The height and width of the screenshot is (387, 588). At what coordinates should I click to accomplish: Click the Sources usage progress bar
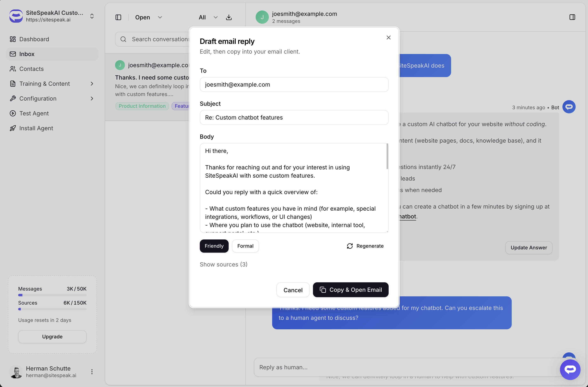coord(52,309)
